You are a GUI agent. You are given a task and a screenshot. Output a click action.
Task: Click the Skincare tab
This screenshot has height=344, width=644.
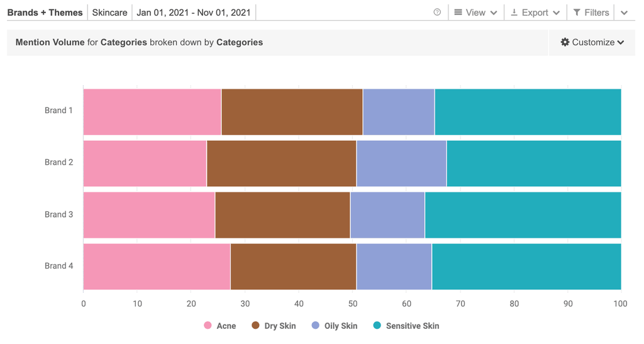point(109,13)
